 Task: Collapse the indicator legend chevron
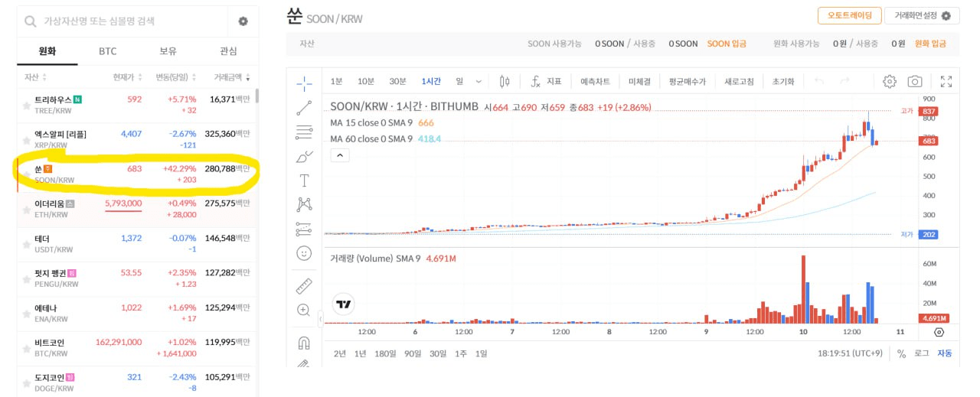[x=340, y=155]
